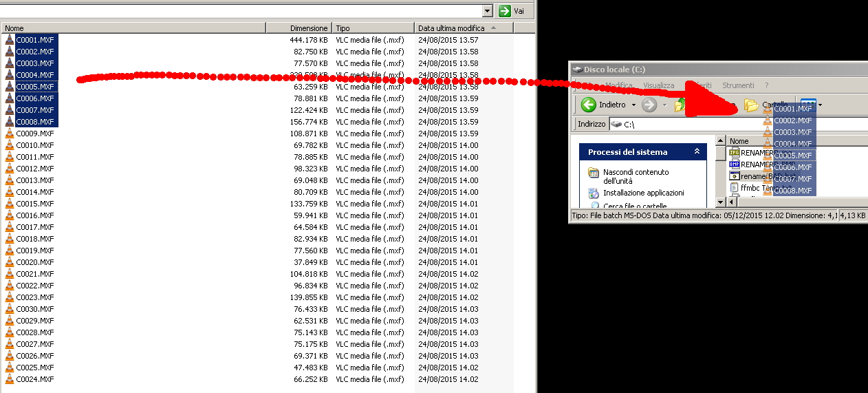The height and width of the screenshot is (393, 868).
Task: Click the 4,13 KB status bar entry
Action: (x=853, y=215)
